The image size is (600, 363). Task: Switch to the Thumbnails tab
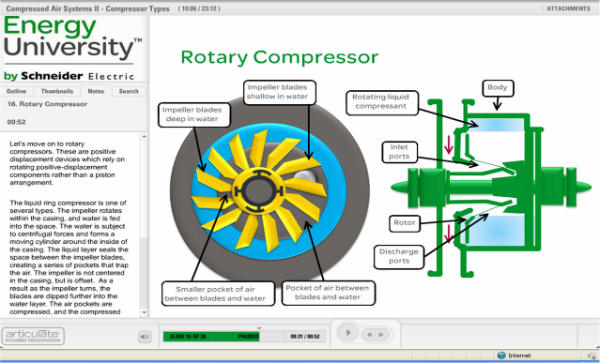coord(57,91)
